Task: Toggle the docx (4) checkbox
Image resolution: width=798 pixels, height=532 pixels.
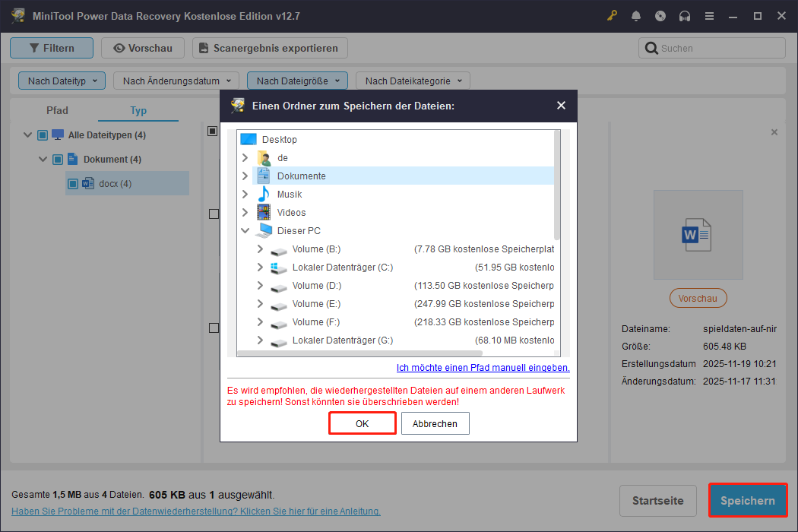Action: pyautogui.click(x=73, y=184)
